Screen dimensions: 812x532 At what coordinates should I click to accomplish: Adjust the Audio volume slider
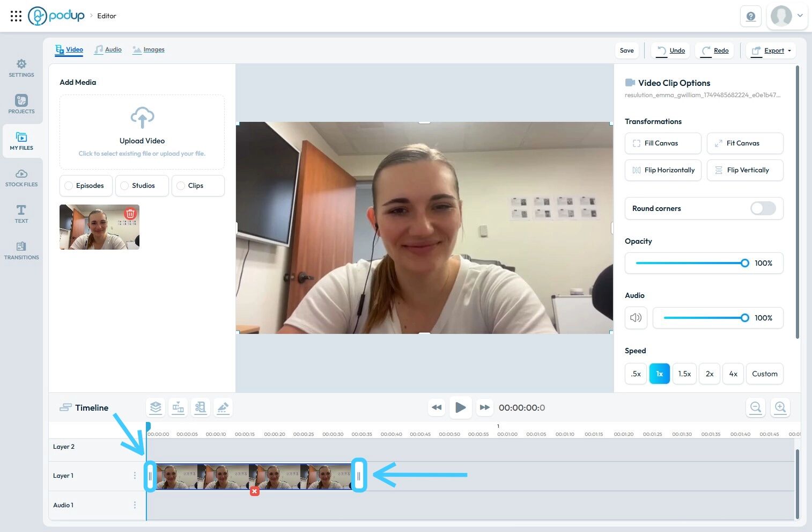coord(705,318)
